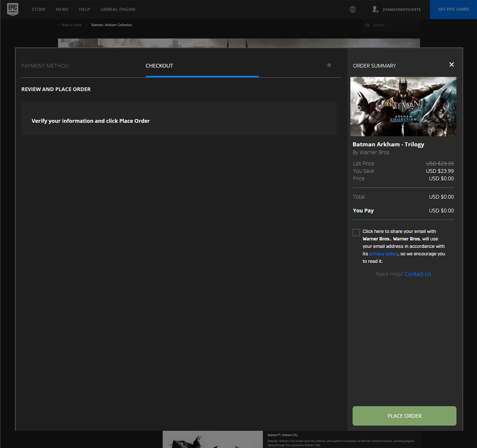
Task: Click the Back to Store arrow icon
Action: [x=59, y=25]
